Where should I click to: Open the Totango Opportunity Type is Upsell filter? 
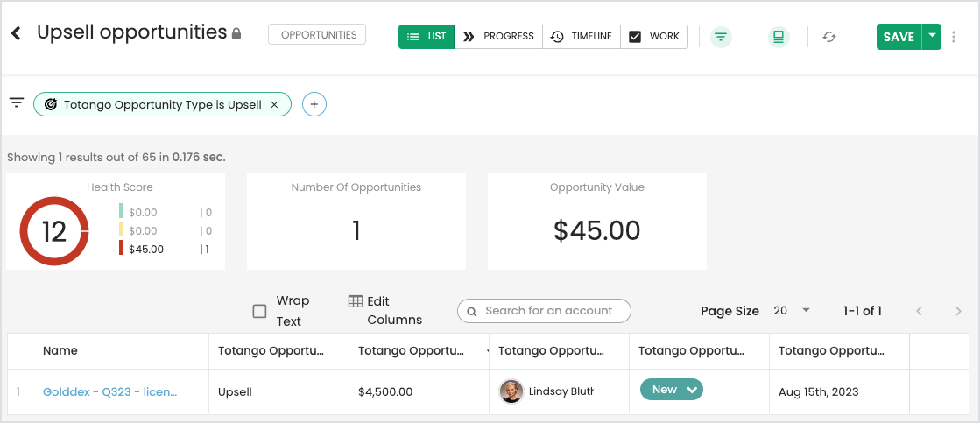click(x=163, y=104)
